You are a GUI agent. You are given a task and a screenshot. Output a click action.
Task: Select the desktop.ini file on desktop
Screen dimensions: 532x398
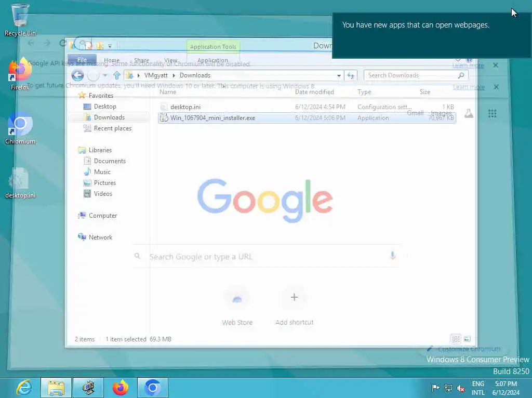(20, 182)
